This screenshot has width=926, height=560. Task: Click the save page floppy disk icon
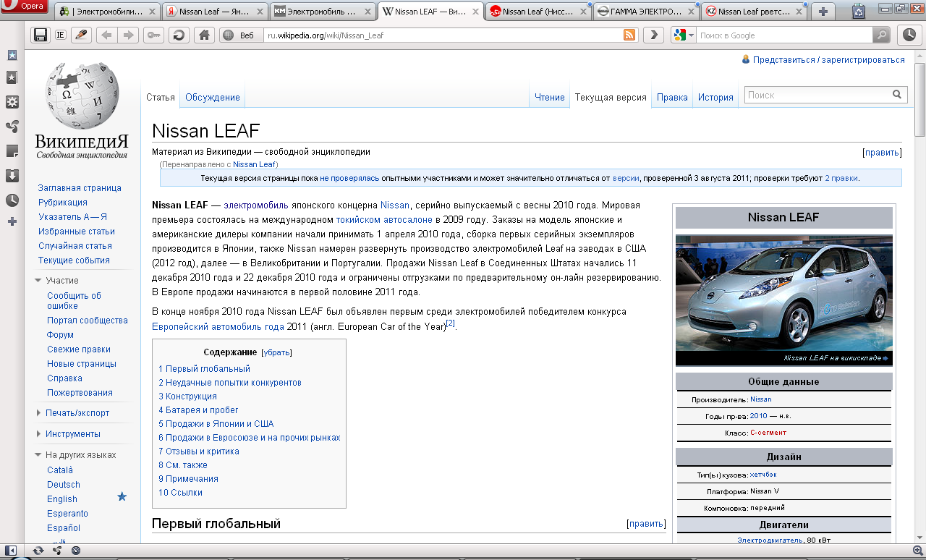(41, 35)
